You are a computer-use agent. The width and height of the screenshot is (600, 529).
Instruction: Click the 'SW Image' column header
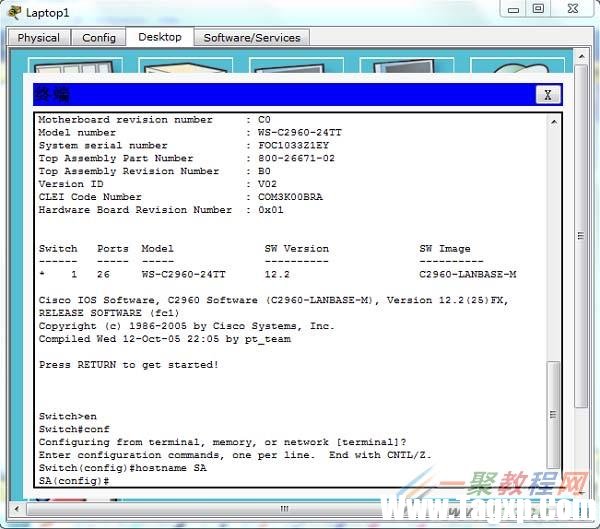[445, 248]
